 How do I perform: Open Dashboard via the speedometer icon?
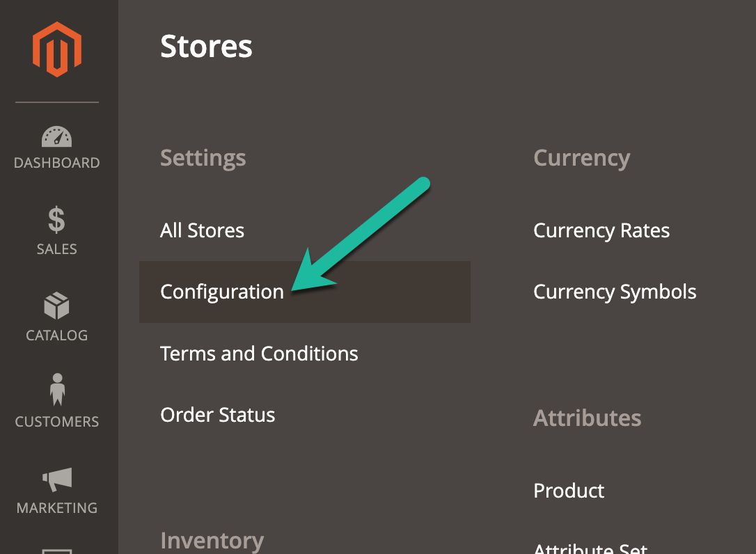(x=56, y=136)
